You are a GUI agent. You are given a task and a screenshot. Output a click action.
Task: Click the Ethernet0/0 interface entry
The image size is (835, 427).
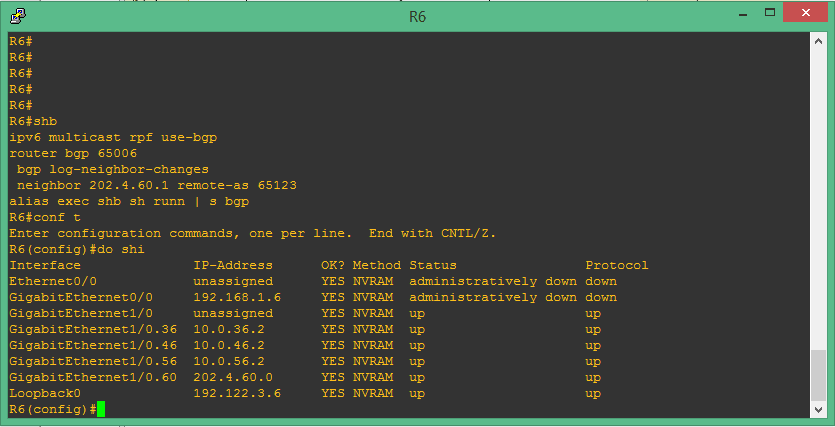tap(49, 281)
